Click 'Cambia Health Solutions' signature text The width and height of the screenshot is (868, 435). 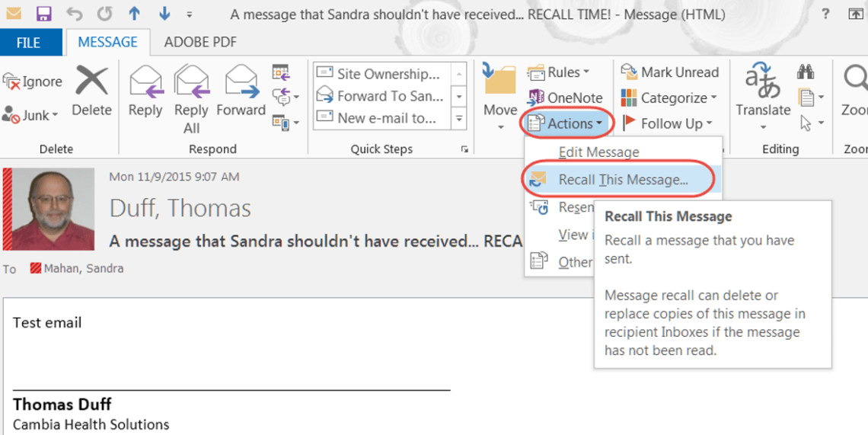pos(91,425)
